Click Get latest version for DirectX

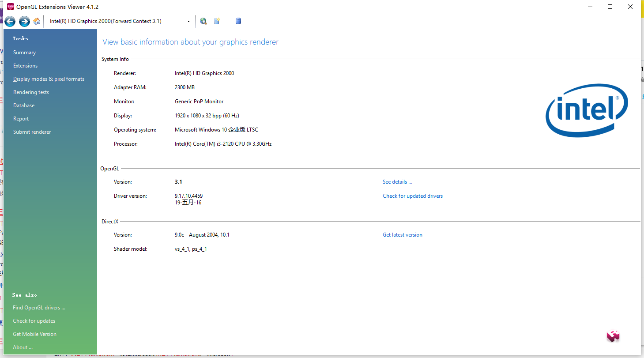coord(402,234)
